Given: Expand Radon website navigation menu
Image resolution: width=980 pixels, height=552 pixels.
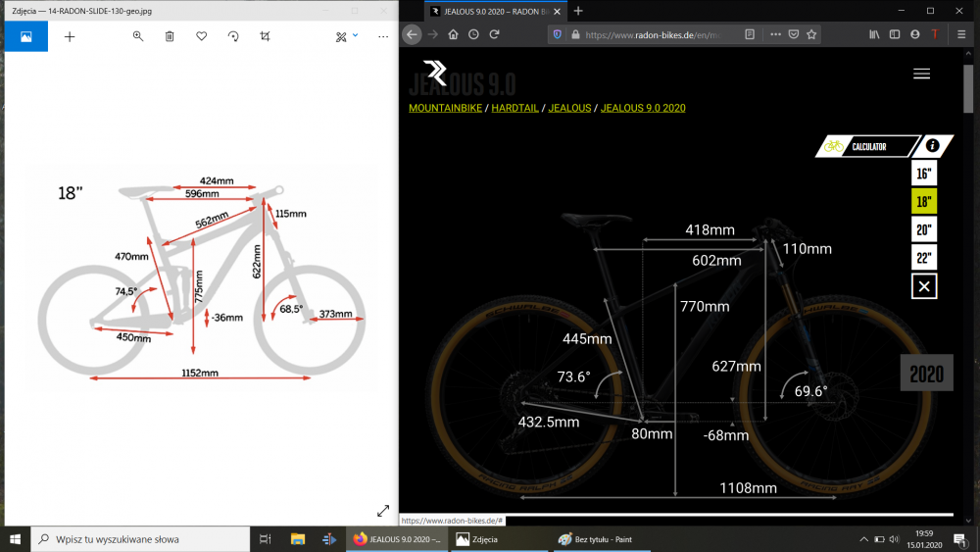Looking at the screenshot, I should pos(920,74).
